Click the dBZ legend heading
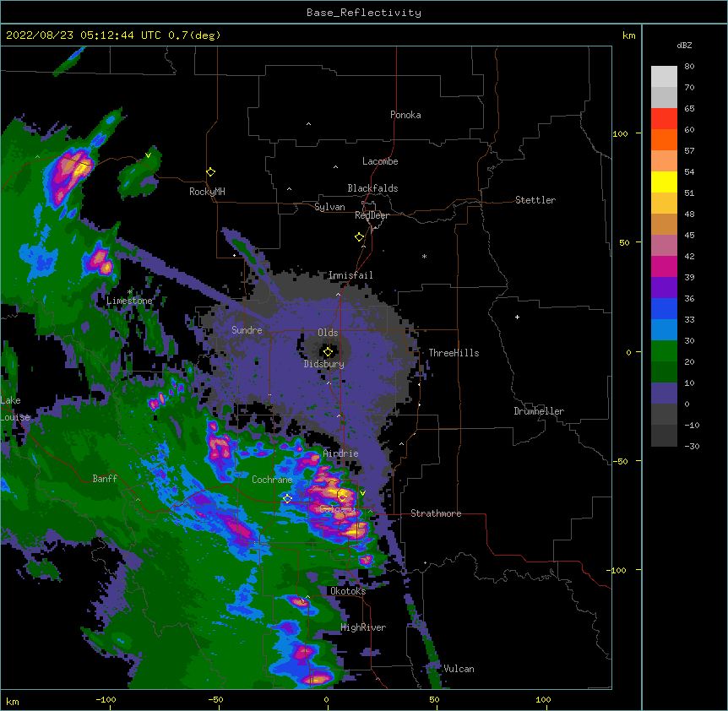This screenshot has width=728, height=711. (x=684, y=45)
